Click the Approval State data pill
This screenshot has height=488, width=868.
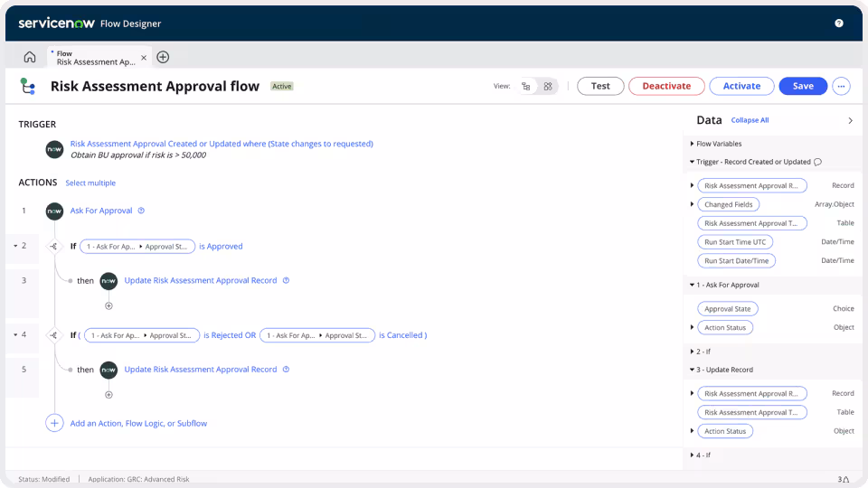point(727,309)
